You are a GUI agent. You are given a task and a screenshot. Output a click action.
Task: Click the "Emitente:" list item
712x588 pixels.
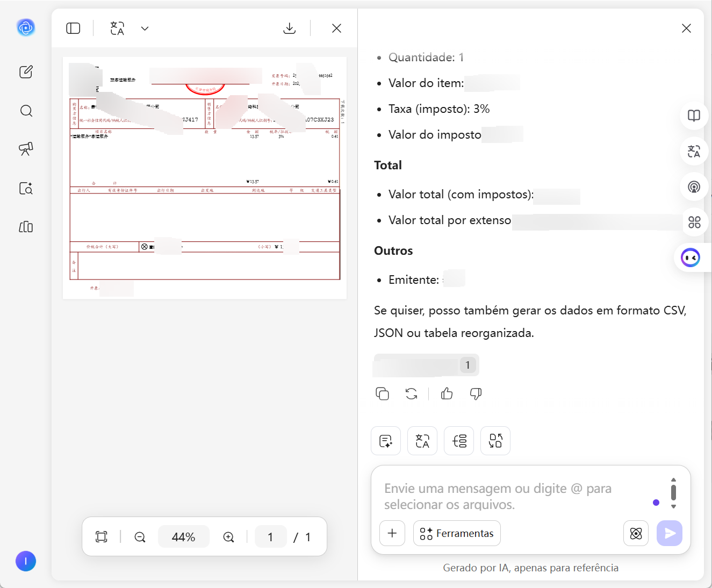(x=414, y=280)
